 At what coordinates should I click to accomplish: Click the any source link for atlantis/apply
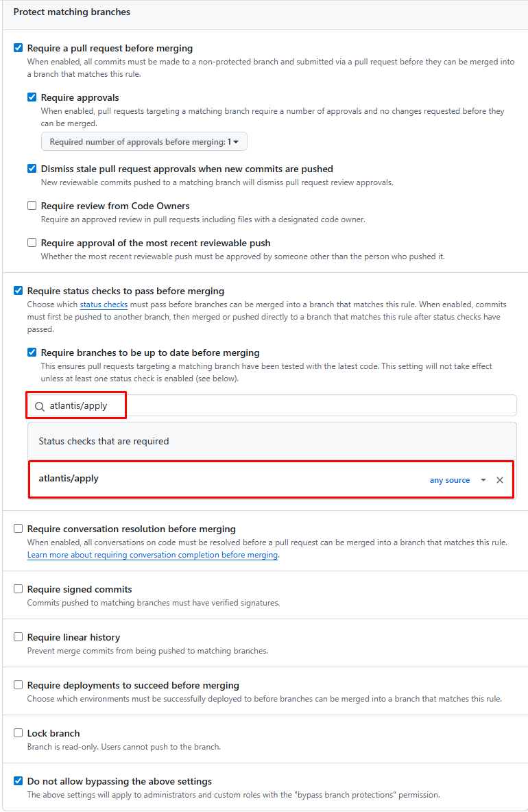click(x=449, y=480)
